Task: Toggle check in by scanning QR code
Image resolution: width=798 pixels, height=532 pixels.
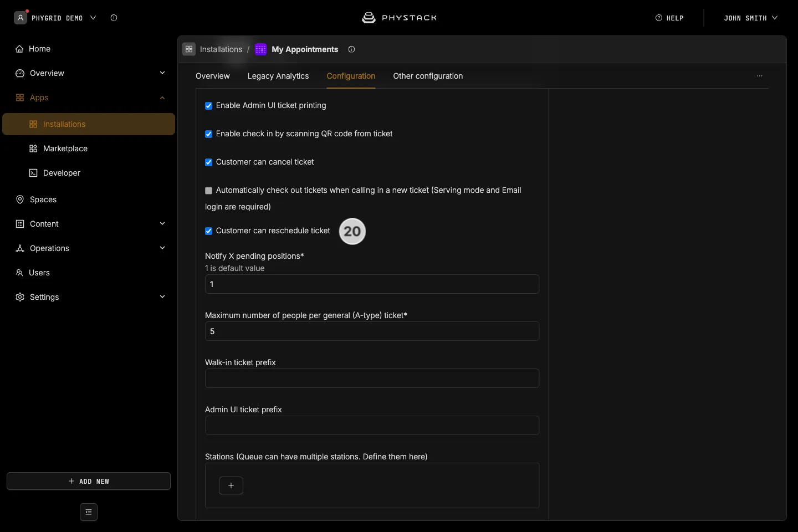Action: [208, 134]
